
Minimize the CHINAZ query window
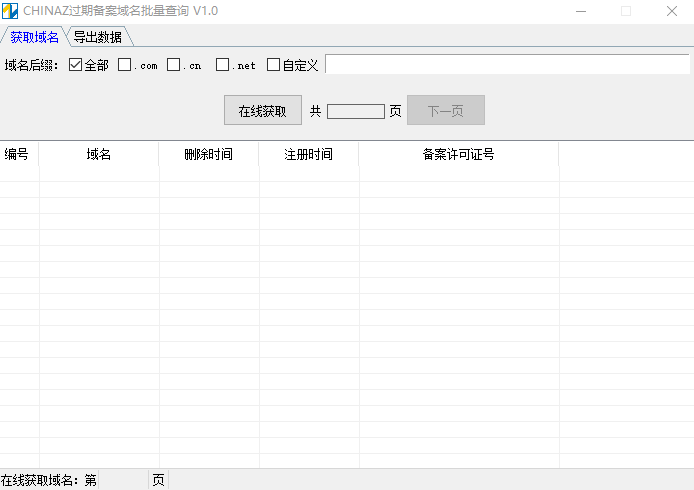[x=580, y=11]
